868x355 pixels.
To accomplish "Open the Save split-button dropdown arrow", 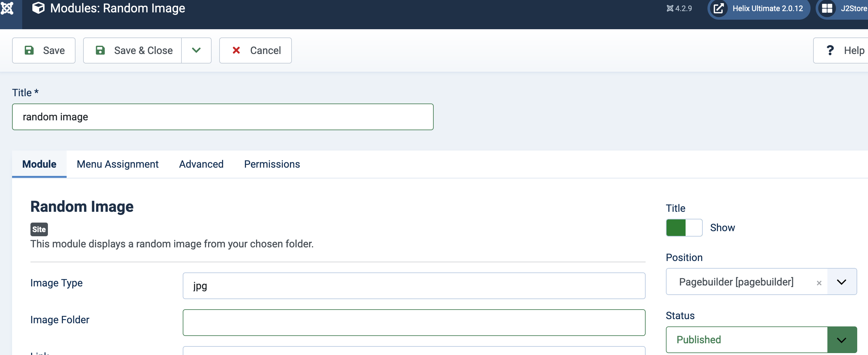I will [x=196, y=50].
